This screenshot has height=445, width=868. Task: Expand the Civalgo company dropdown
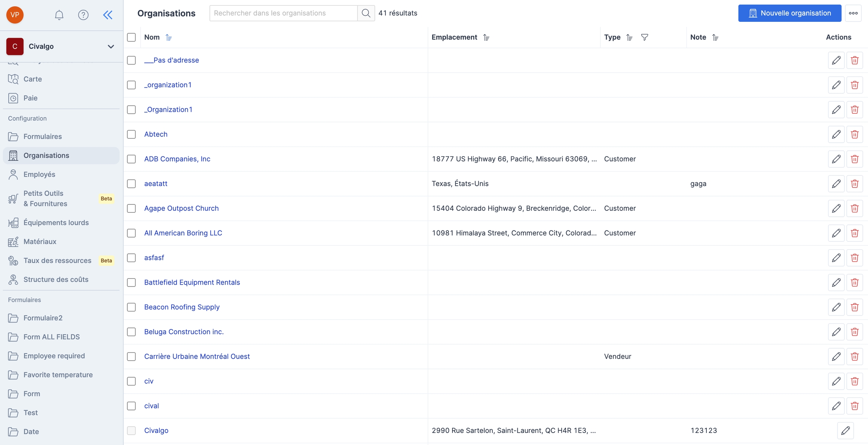click(110, 46)
